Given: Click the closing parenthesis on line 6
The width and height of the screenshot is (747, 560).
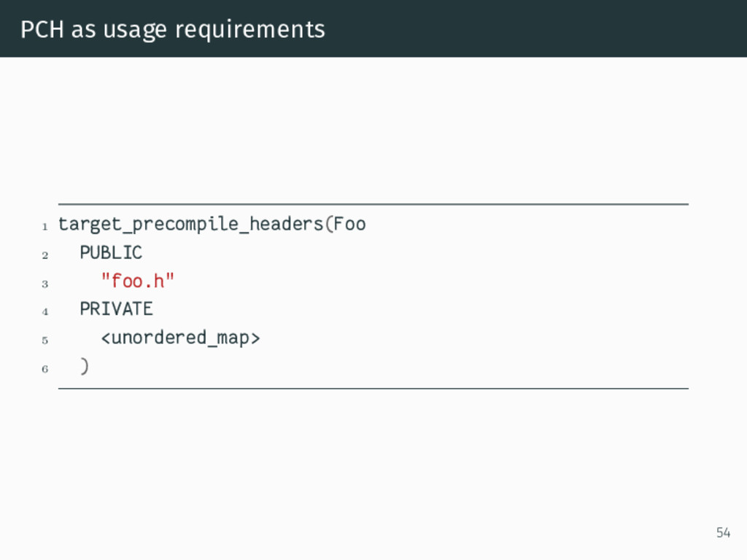Looking at the screenshot, I should 85,366.
